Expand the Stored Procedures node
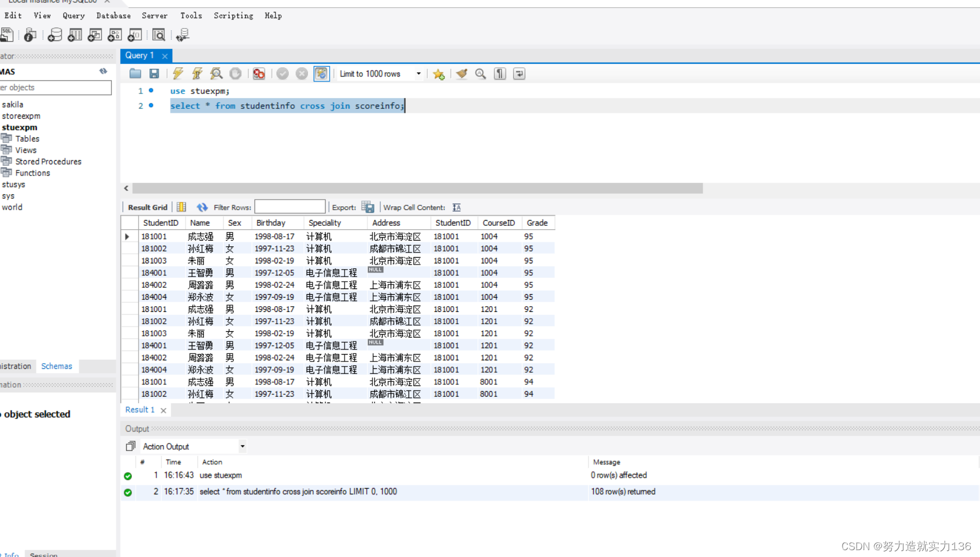This screenshot has width=980, height=557. pos(48,161)
